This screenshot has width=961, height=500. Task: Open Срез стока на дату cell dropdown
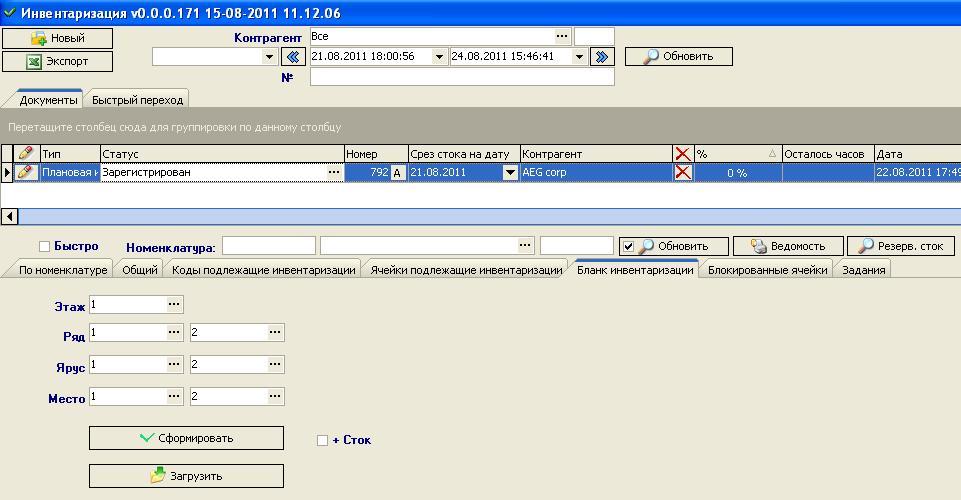coord(510,173)
